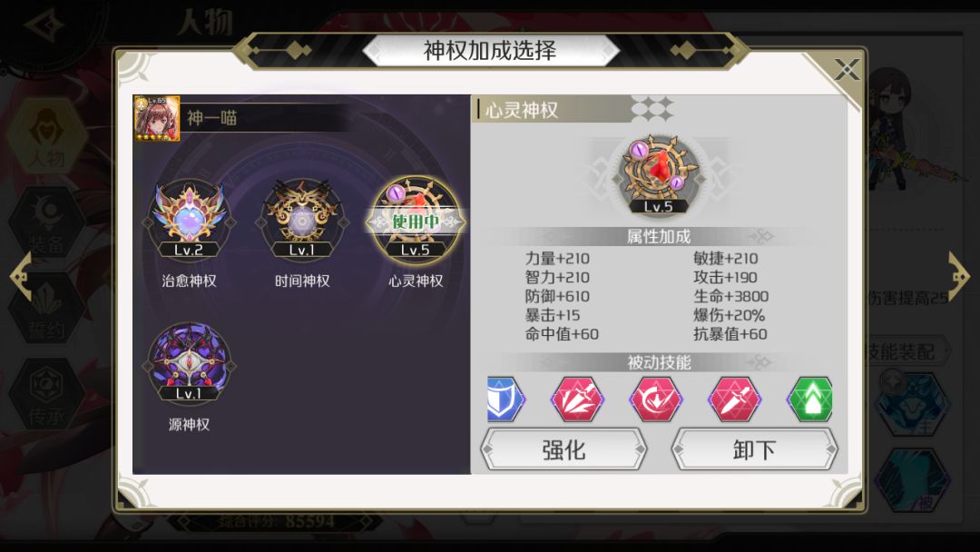Open the 传承 sidebar tab

(x=47, y=394)
